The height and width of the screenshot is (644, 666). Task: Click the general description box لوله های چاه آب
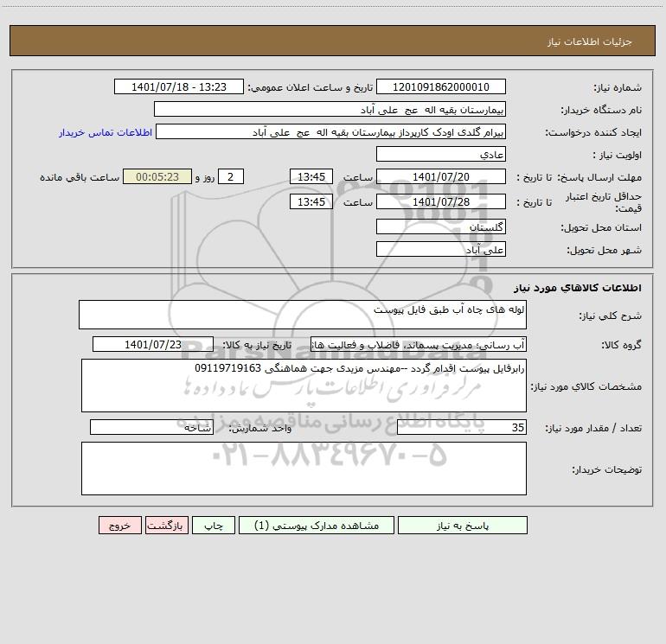point(303,315)
